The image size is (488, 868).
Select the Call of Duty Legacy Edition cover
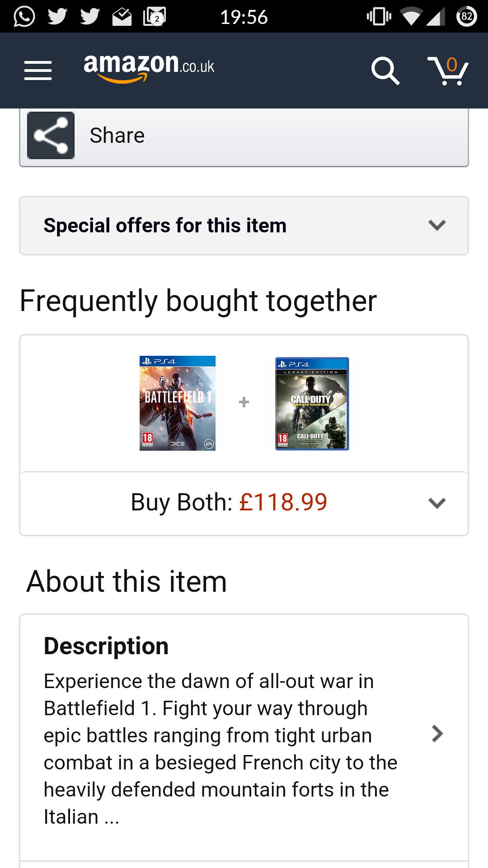312,403
